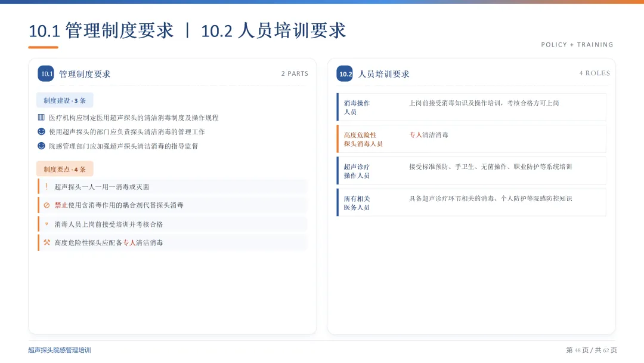Click row 消毒人员上岗前接受培训并考核合格
Screen dimensions: 644x363
[x=172, y=224]
